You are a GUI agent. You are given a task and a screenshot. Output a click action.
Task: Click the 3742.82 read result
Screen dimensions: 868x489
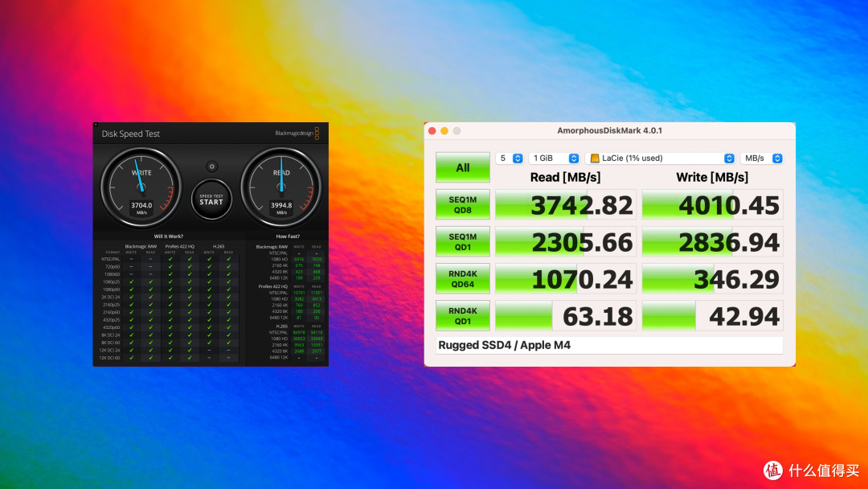point(566,205)
